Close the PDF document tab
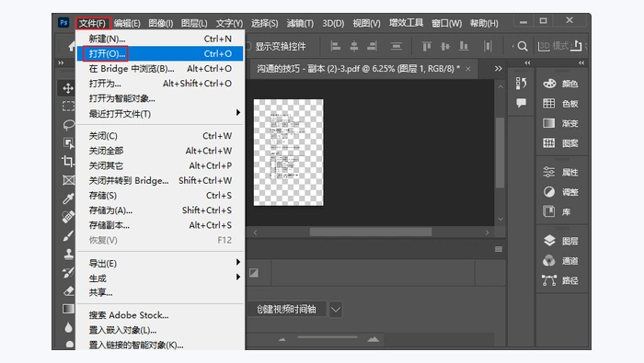Image resolution: width=644 pixels, height=363 pixels. [x=467, y=69]
